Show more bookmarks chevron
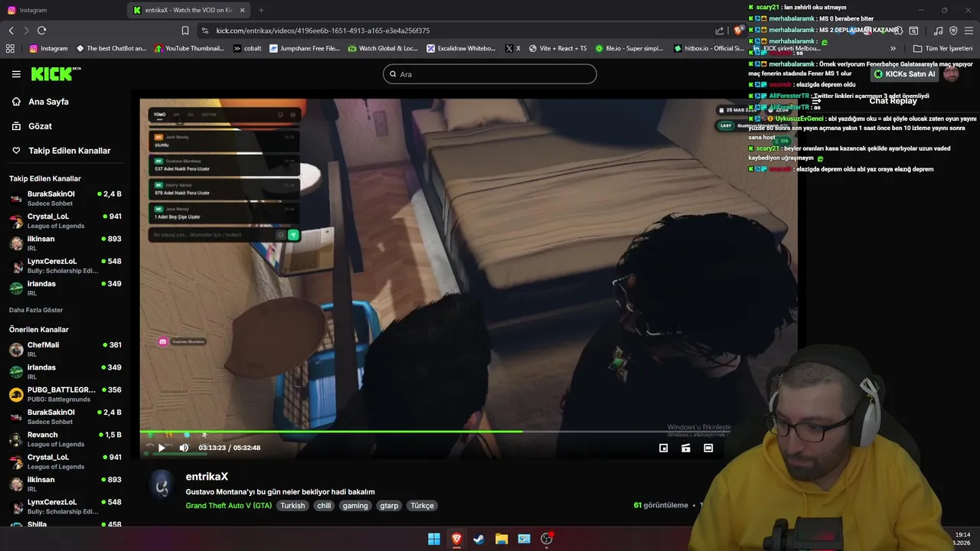Screen dimensions: 980x551 pyautogui.click(x=893, y=48)
